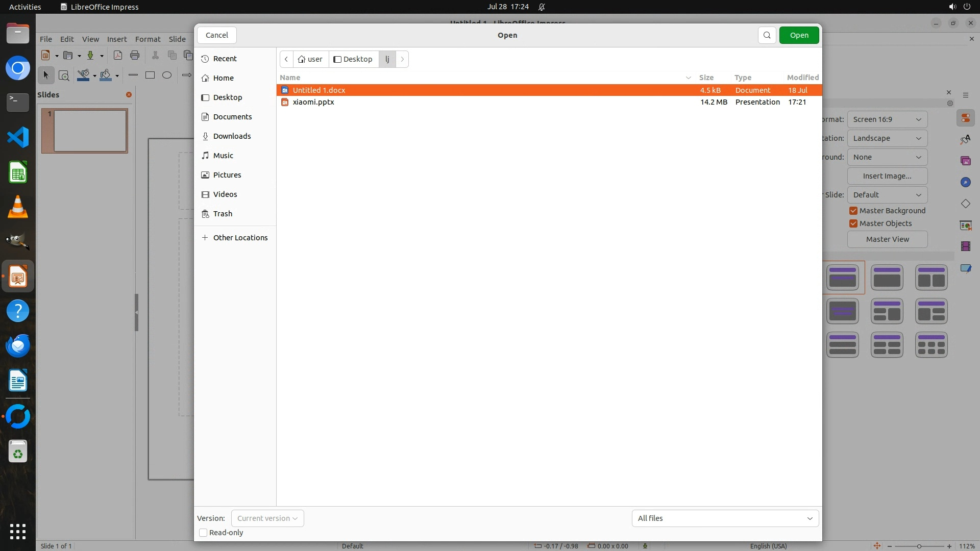Click the search icon in Open dialog
The height and width of the screenshot is (551, 980).
click(767, 35)
